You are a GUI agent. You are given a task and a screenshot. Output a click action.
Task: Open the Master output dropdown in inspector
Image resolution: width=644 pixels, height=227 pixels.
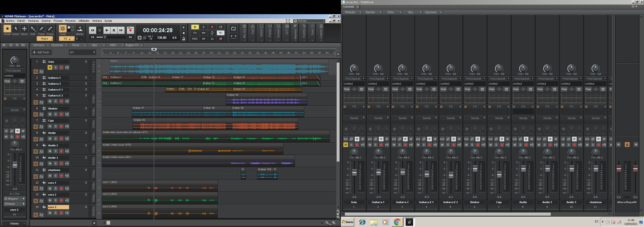(14, 204)
